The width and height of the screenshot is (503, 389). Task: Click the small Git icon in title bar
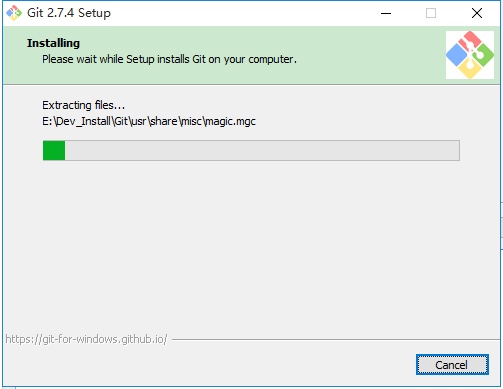pos(14,13)
